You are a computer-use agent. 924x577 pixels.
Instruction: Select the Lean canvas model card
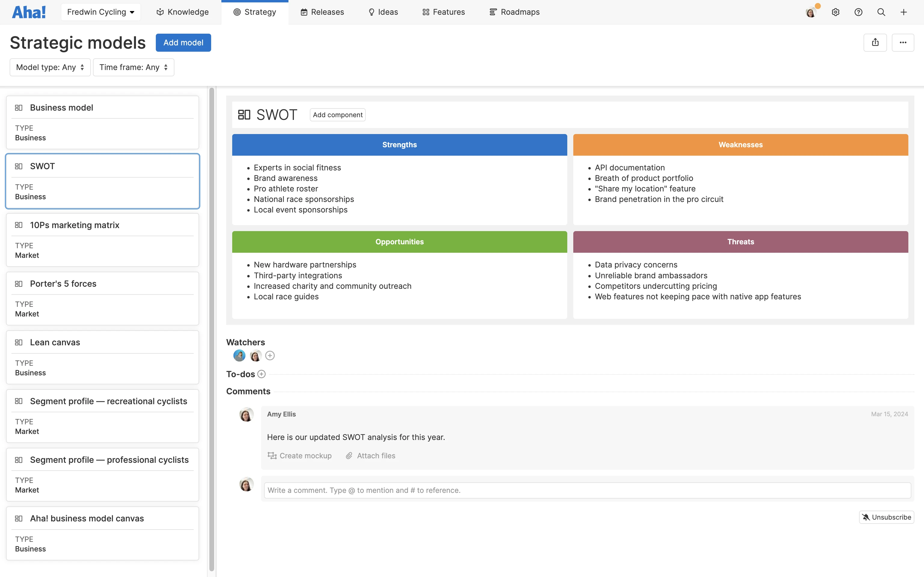(x=102, y=357)
